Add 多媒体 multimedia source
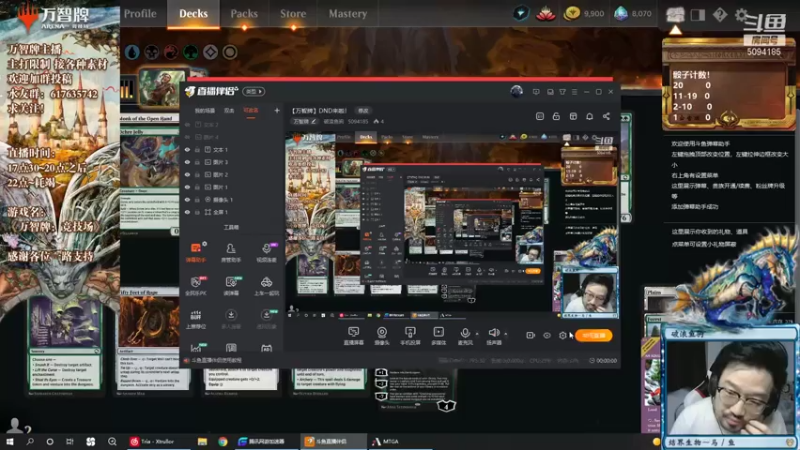This screenshot has height=450, width=800. click(x=438, y=336)
